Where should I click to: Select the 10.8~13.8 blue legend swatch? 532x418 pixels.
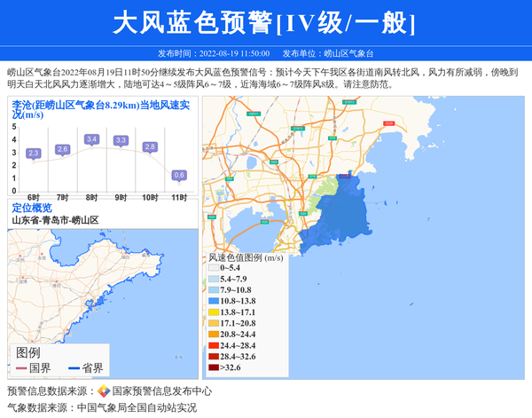(x=214, y=302)
